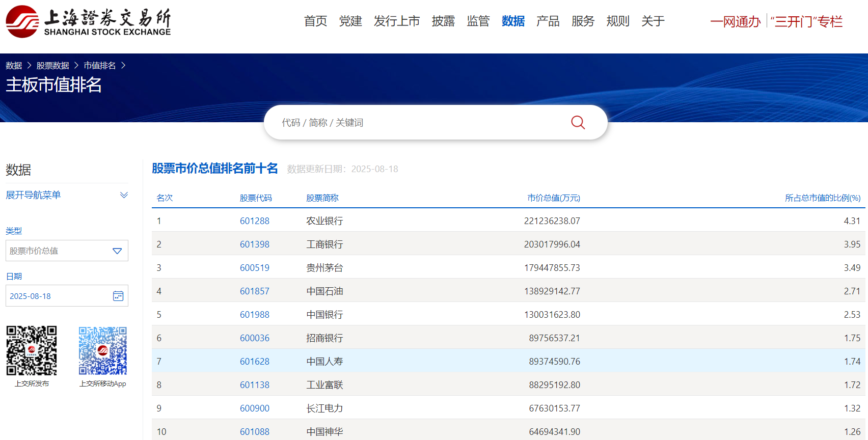
Task: Open the date picker calendar icon
Action: pos(118,296)
